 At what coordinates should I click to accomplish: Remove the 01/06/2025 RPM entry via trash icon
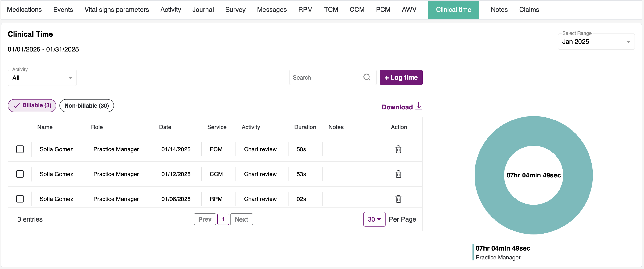click(398, 199)
